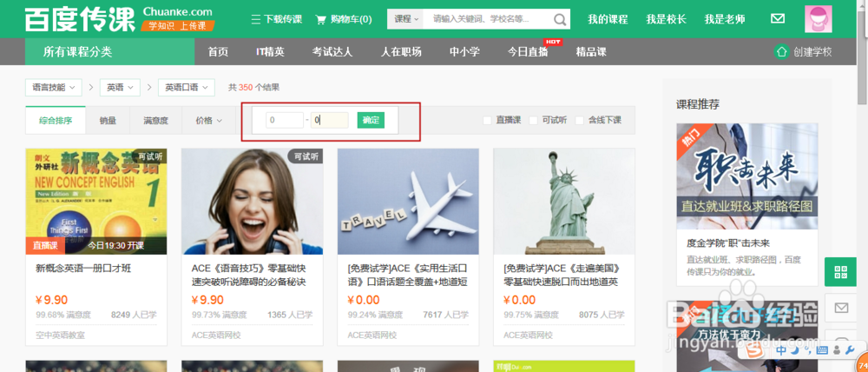Viewport: 868px width, 372px height.
Task: Open the laughing woman course thumbnail
Action: point(253,202)
